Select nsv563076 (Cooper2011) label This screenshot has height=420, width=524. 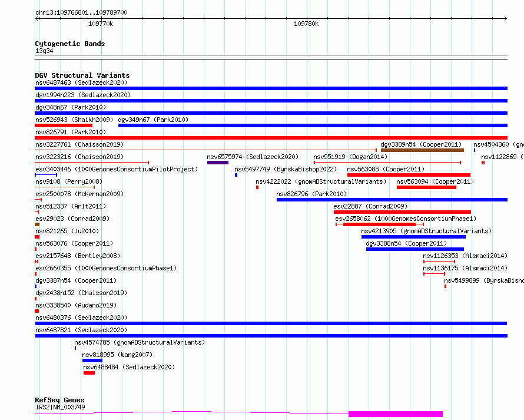pyautogui.click(x=74, y=243)
